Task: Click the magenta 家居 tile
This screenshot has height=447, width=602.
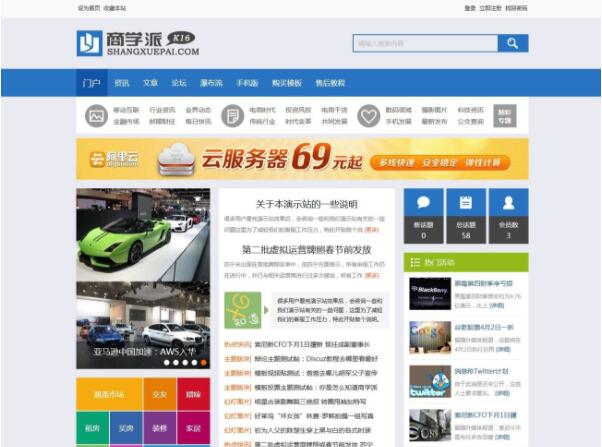Action: (194, 428)
